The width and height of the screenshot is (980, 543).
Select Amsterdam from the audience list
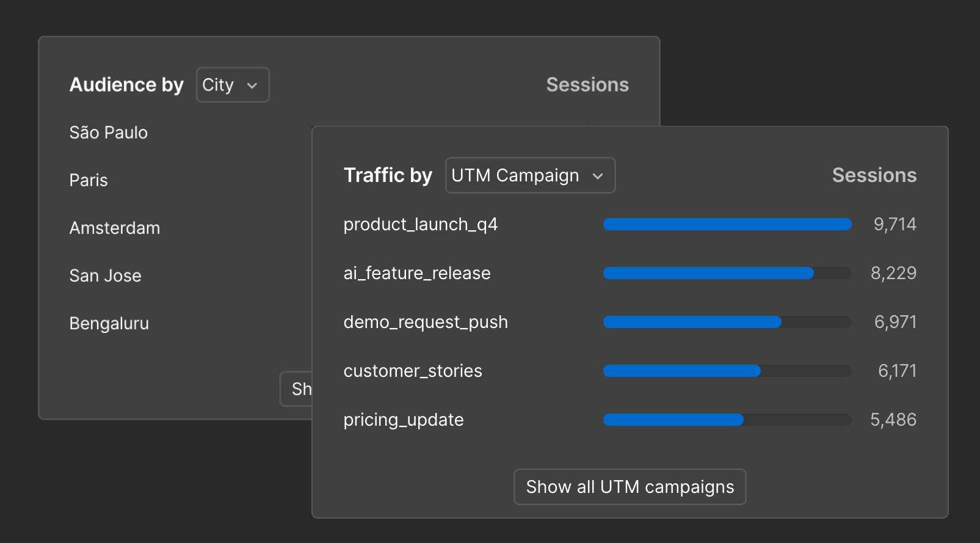[114, 228]
